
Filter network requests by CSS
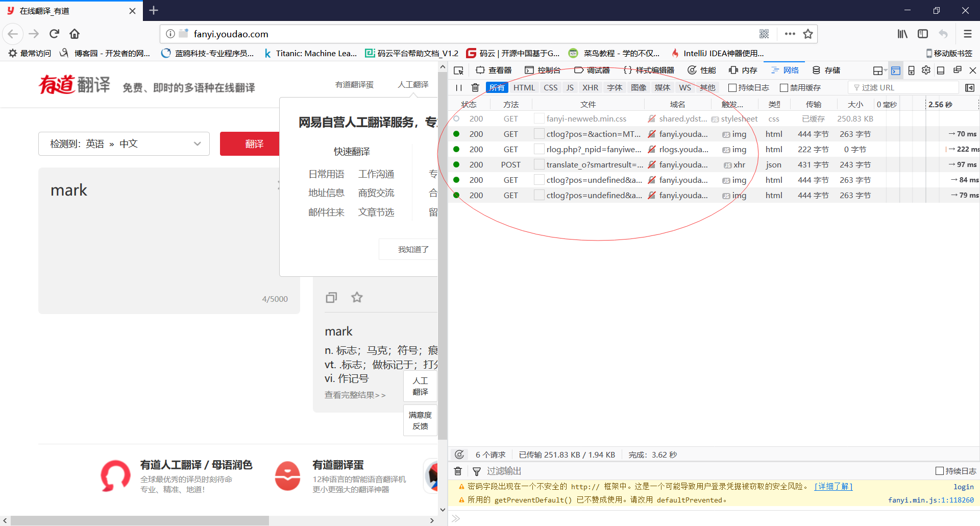[550, 88]
